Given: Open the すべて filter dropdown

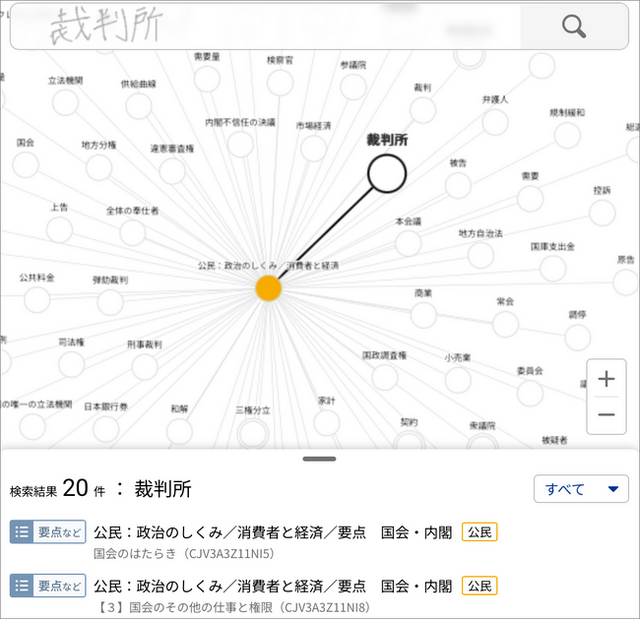Looking at the screenshot, I should pyautogui.click(x=581, y=489).
